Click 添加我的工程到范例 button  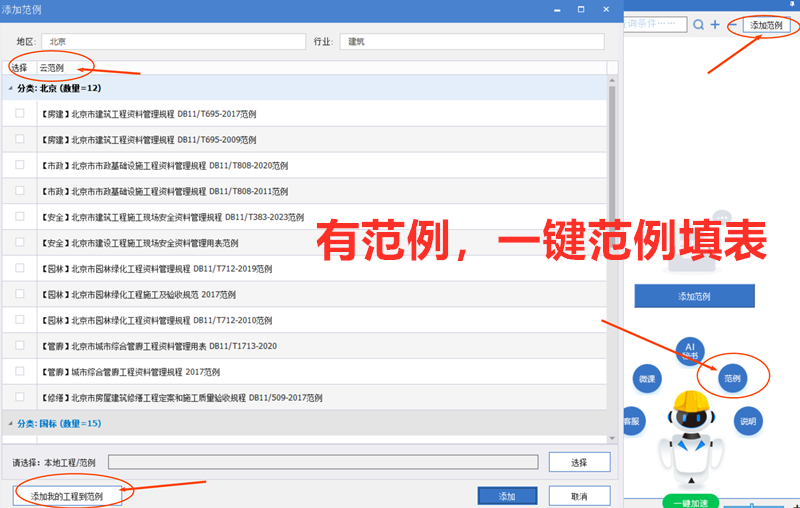(67, 496)
